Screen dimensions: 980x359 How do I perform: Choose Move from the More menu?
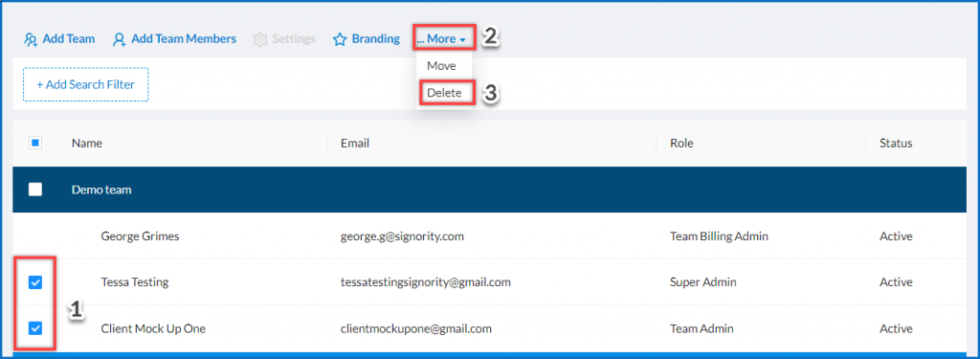(441, 66)
